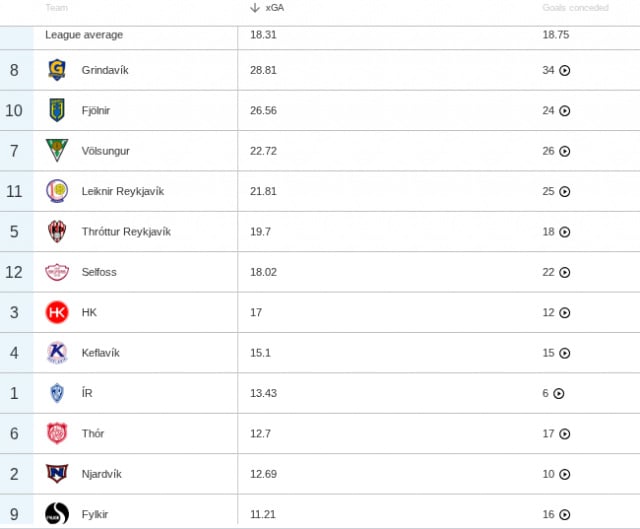Open Selfoss team page
This screenshot has height=529, width=640.
point(99,272)
